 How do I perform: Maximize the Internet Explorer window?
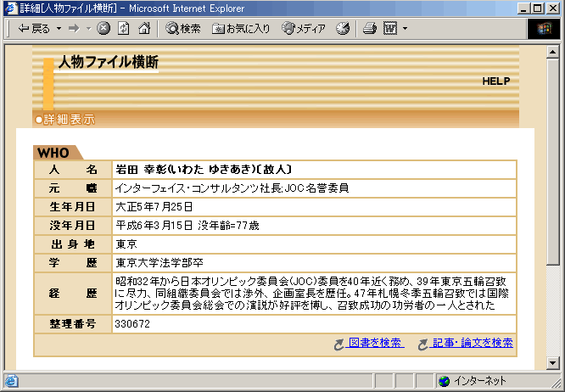pos(536,8)
